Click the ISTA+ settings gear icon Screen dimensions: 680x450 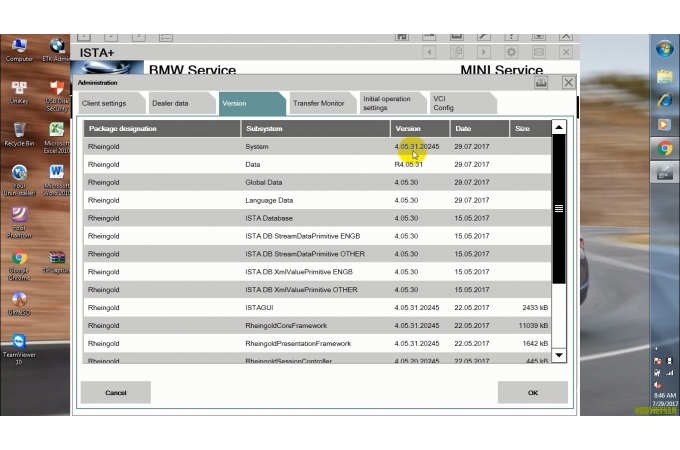pyautogui.click(x=511, y=52)
